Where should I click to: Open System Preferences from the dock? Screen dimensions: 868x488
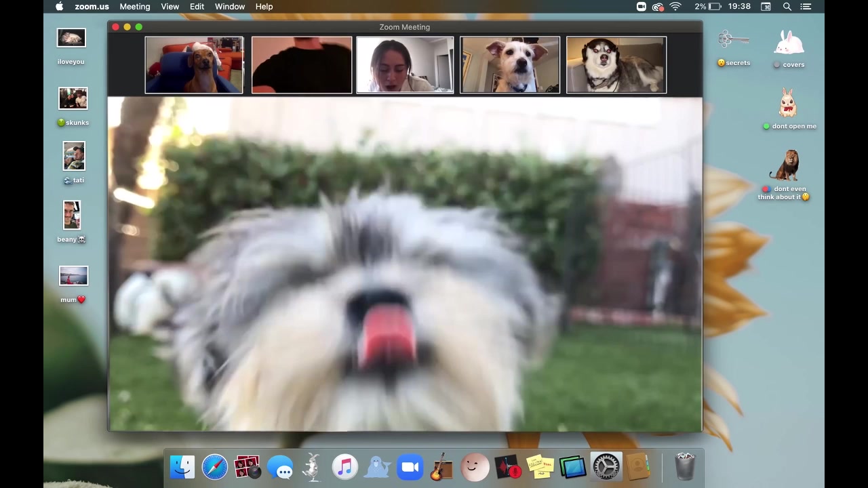click(x=606, y=467)
